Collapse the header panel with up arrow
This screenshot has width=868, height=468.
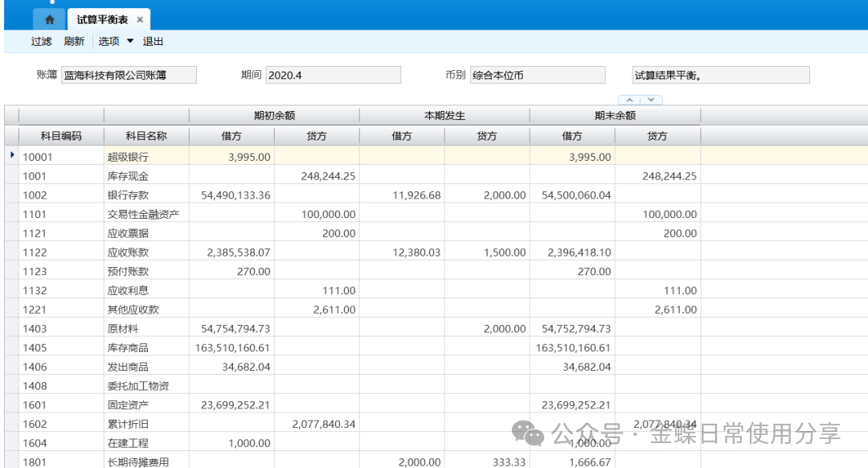click(629, 101)
